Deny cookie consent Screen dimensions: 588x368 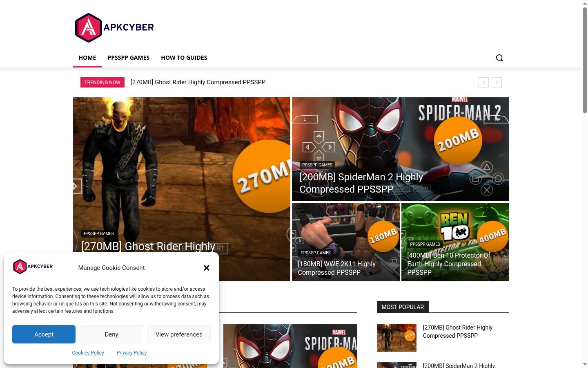click(x=111, y=334)
